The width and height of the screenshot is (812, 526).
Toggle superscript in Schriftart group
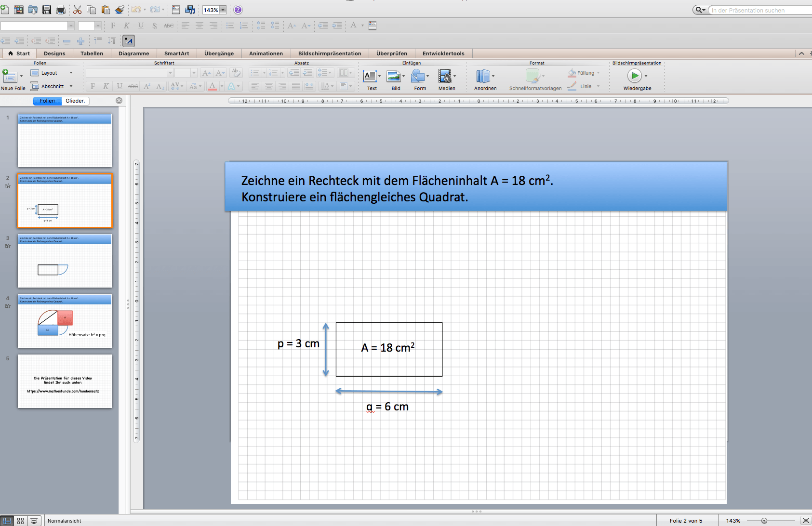click(147, 86)
